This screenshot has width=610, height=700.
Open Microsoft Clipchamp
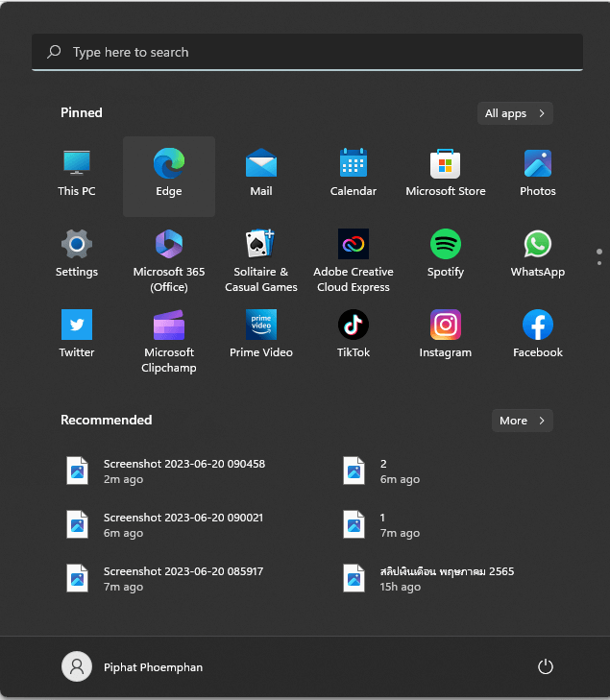(169, 326)
